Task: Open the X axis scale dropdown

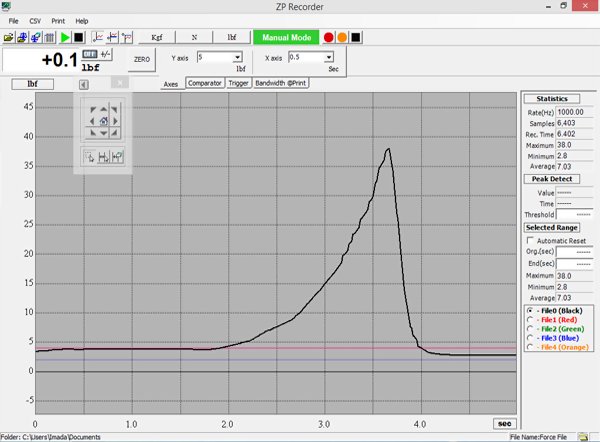Action: click(326, 58)
